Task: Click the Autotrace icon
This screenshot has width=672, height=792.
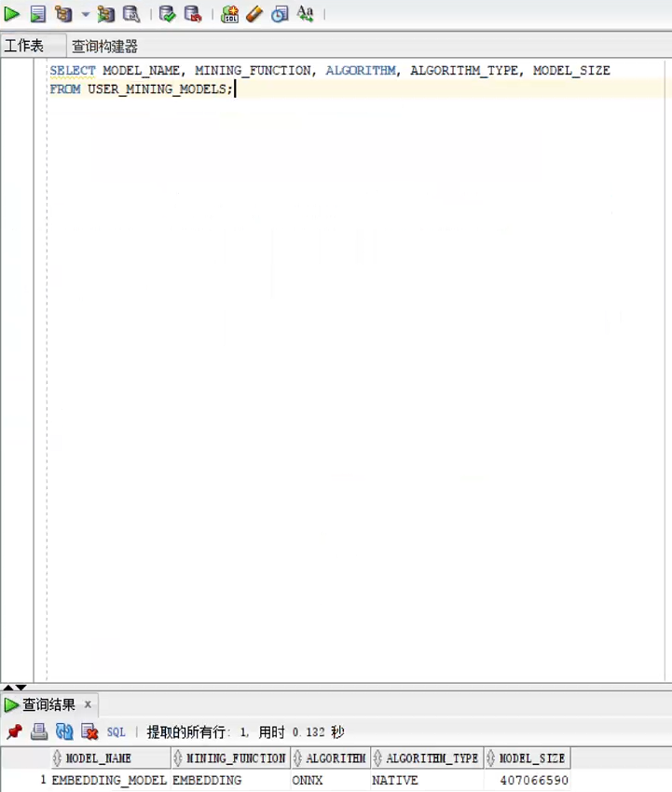Action: (x=106, y=14)
